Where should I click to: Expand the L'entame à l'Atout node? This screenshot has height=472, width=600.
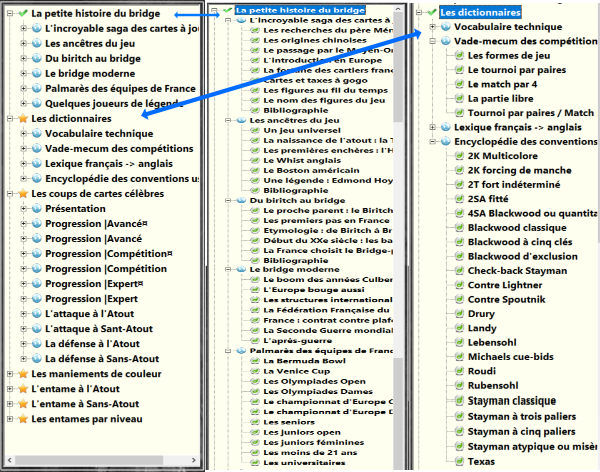8,389
